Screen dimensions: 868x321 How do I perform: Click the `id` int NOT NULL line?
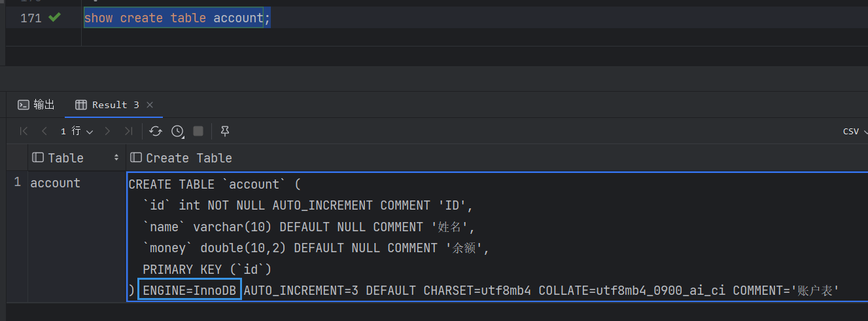(307, 206)
